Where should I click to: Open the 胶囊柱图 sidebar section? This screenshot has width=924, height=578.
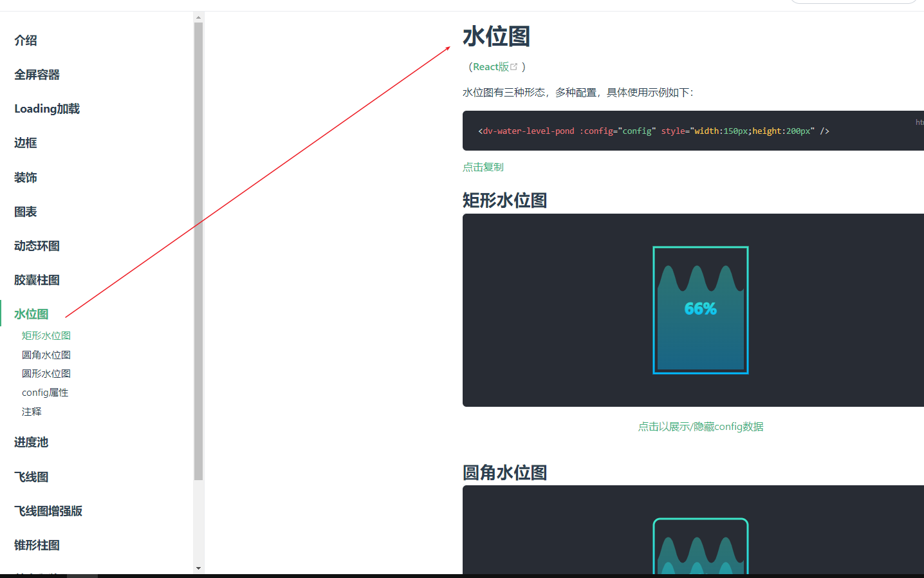[x=37, y=280]
